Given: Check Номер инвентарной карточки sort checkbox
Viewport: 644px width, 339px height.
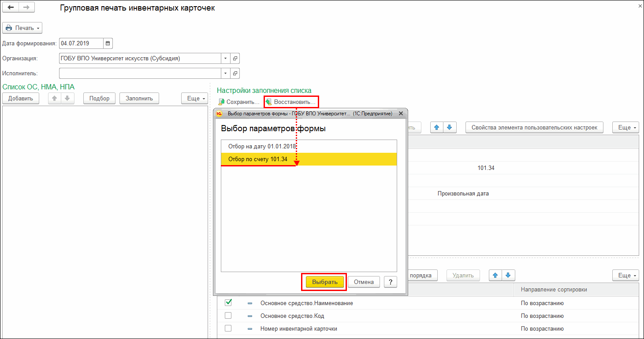Looking at the screenshot, I should (228, 328).
